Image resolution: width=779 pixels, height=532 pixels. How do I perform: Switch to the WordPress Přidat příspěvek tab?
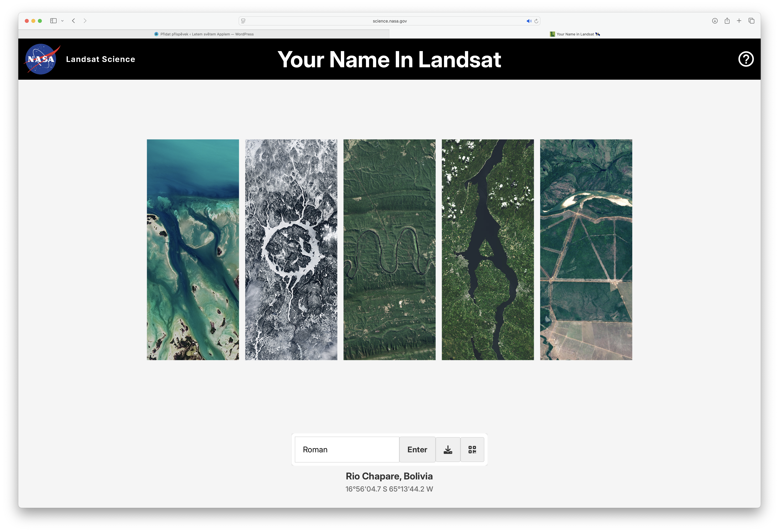click(204, 34)
